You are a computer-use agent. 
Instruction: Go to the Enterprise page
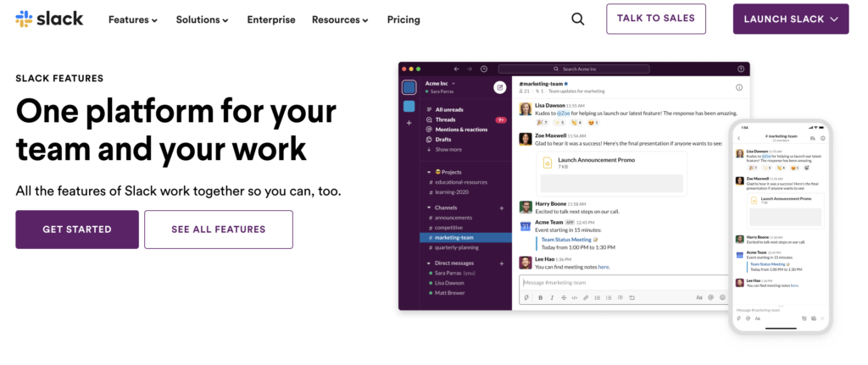coord(271,20)
